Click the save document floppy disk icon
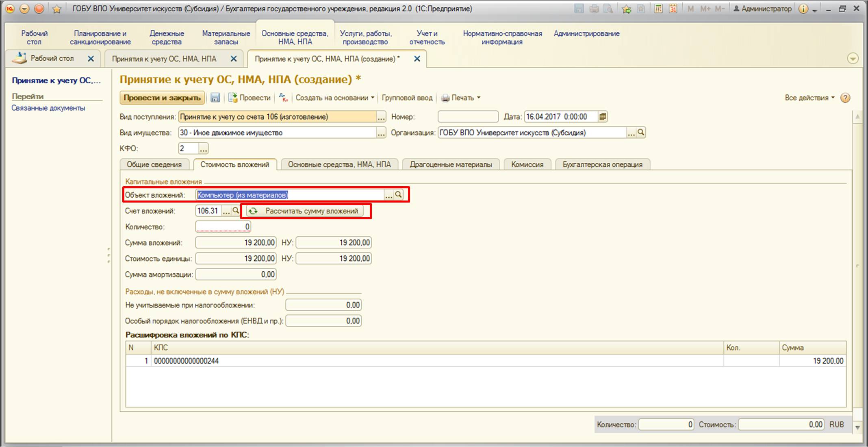This screenshot has height=447, width=868. click(x=215, y=98)
